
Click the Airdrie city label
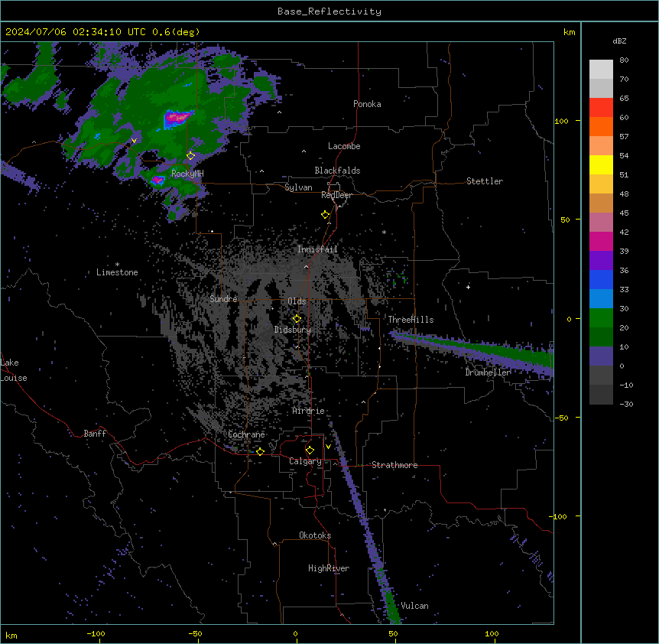(x=309, y=411)
